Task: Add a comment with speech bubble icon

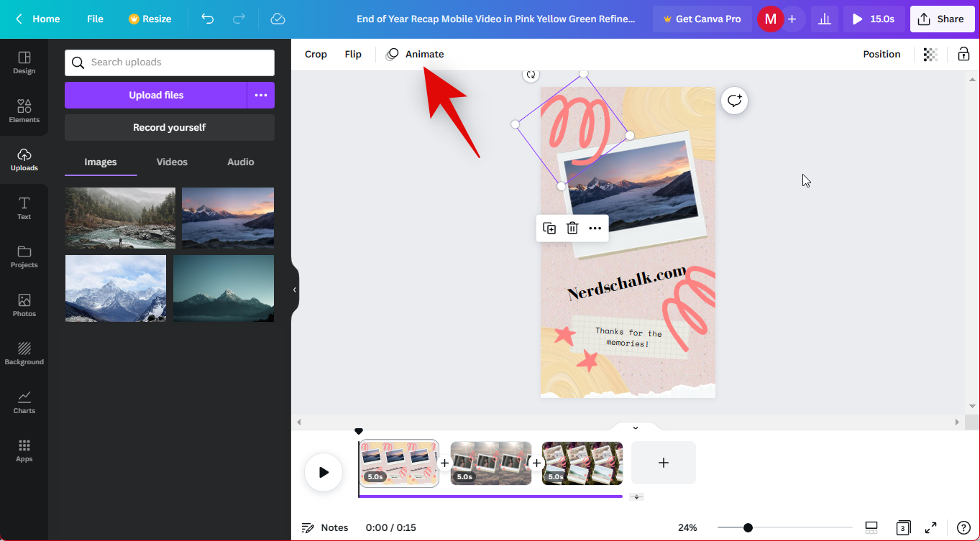Action: (734, 101)
